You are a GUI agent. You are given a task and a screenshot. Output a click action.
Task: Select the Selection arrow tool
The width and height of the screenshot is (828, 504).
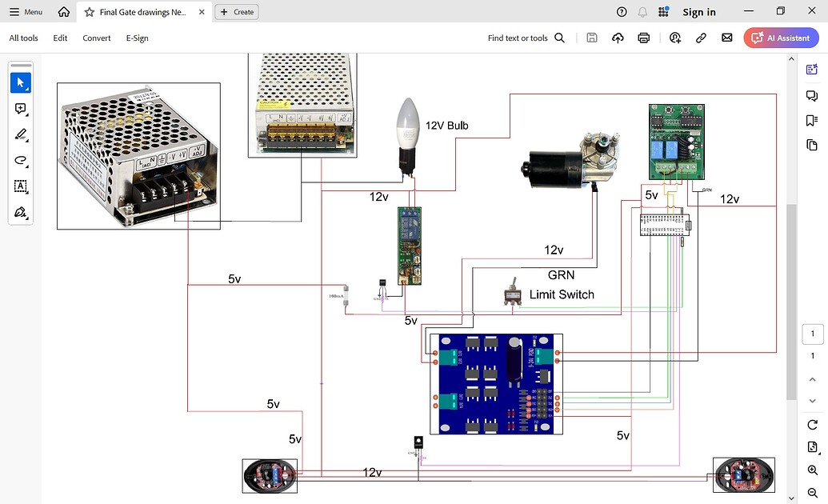click(20, 82)
